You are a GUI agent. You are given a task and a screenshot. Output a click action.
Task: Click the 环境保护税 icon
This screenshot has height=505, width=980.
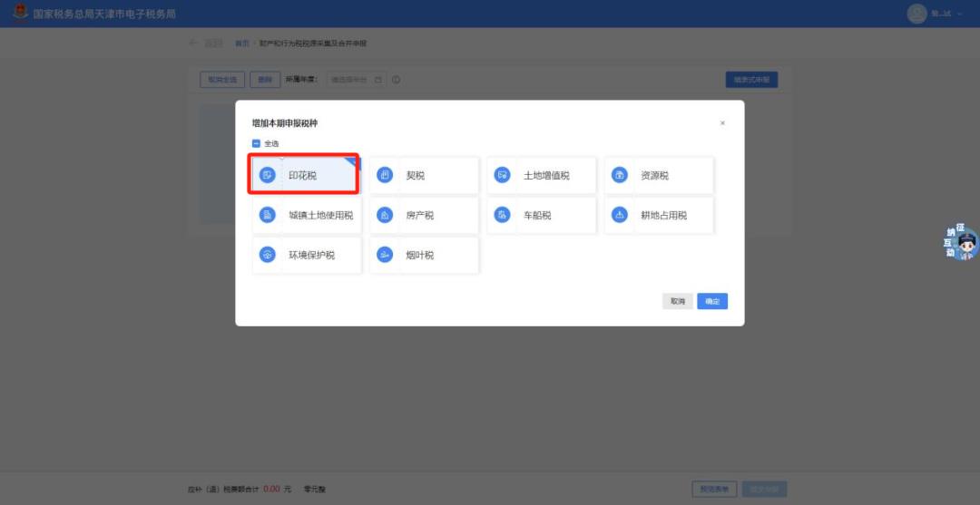click(268, 255)
